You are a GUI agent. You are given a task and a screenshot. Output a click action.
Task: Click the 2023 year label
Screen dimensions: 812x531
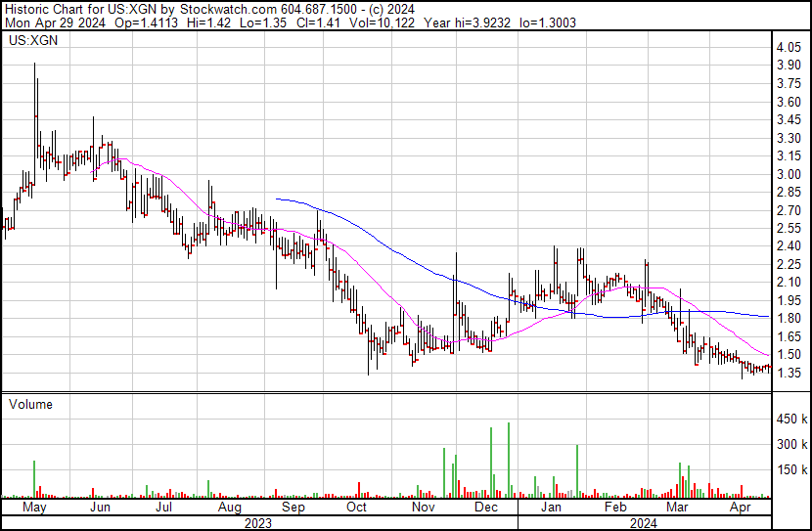[257, 523]
